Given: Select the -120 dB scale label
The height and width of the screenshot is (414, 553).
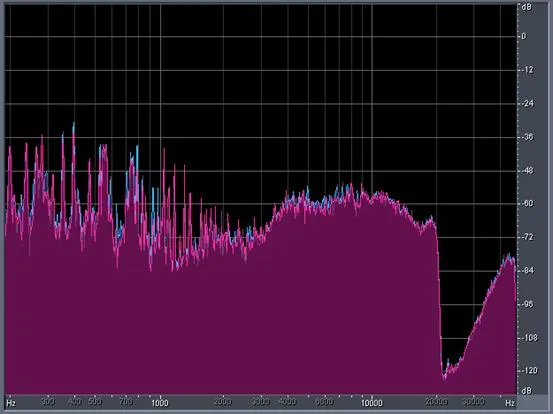Looking at the screenshot, I should (528, 371).
